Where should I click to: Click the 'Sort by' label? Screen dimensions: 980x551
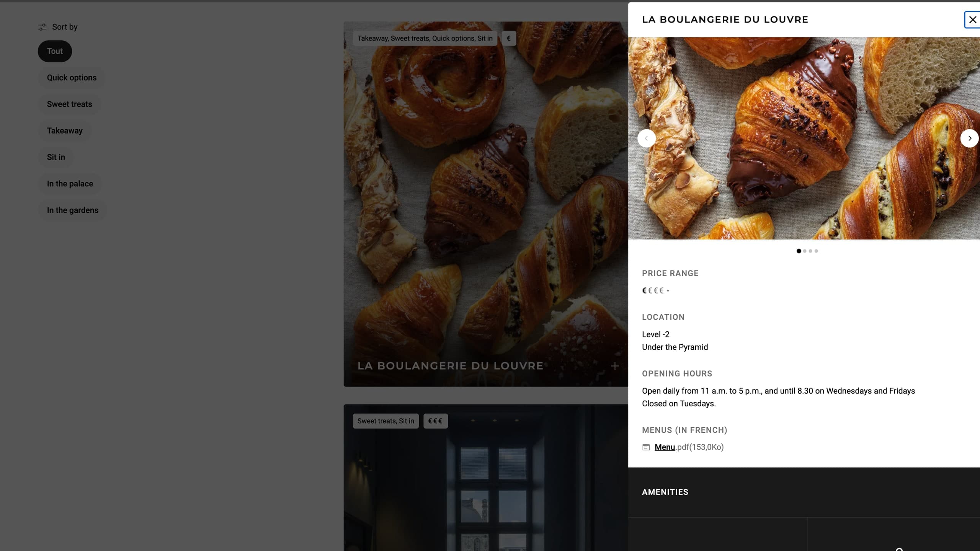pyautogui.click(x=65, y=27)
